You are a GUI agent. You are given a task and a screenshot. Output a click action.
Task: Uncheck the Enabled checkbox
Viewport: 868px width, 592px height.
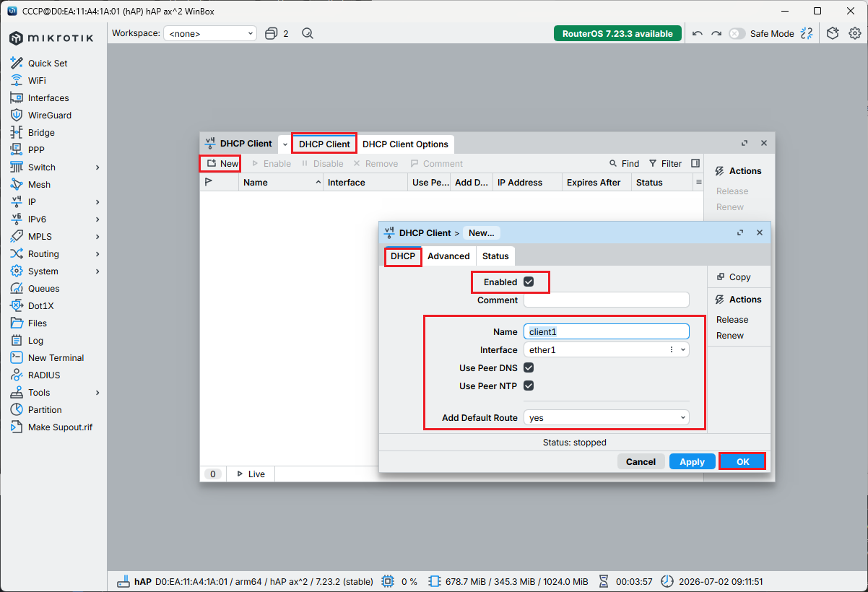pos(529,282)
